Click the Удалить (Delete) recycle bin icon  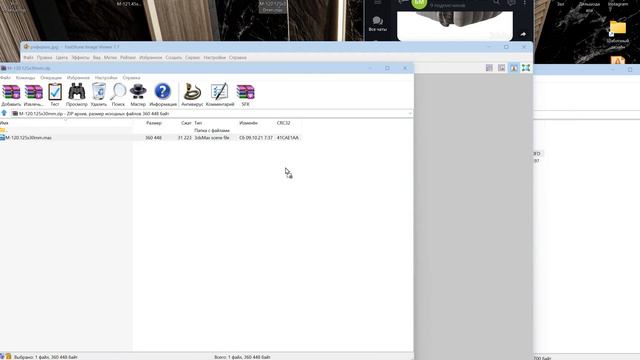pyautogui.click(x=99, y=95)
